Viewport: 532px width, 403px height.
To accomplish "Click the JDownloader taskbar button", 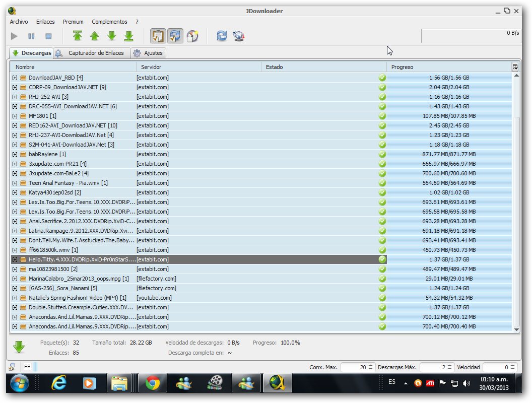I will 277,383.
